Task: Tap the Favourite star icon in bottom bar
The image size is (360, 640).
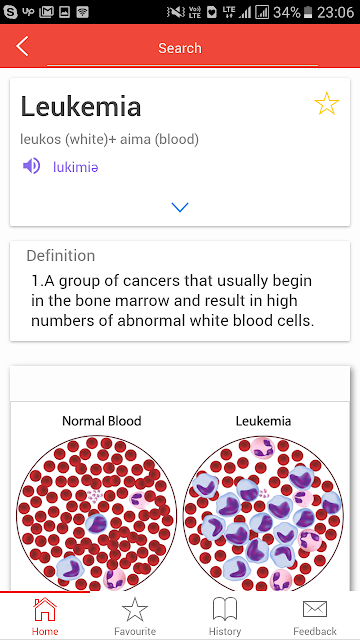Action: 135,609
